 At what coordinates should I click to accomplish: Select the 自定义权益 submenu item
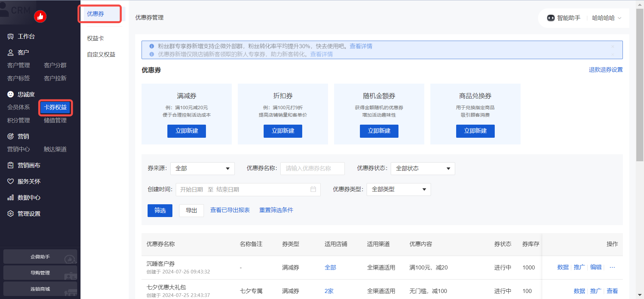(x=101, y=54)
